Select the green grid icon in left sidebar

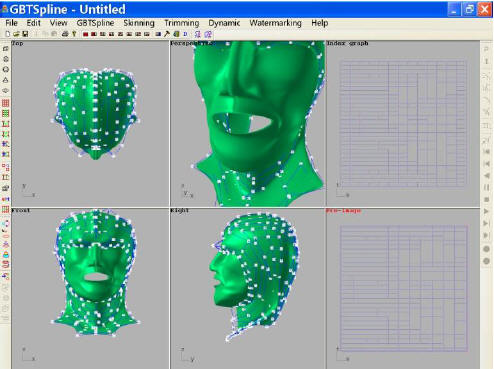(x=6, y=113)
